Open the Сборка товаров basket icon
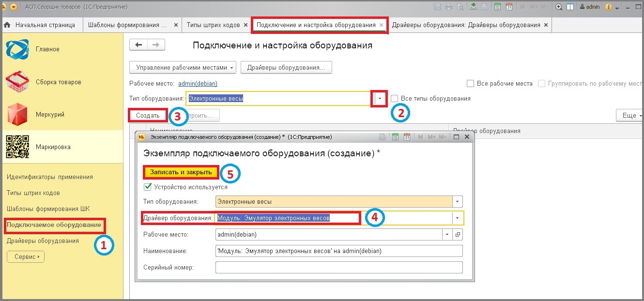 pos(17,82)
